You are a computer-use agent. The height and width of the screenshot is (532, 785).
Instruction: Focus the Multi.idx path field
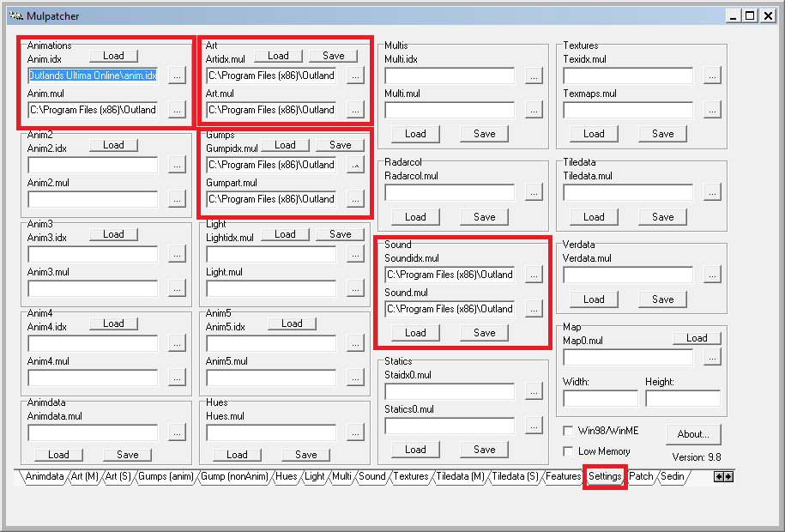click(450, 76)
